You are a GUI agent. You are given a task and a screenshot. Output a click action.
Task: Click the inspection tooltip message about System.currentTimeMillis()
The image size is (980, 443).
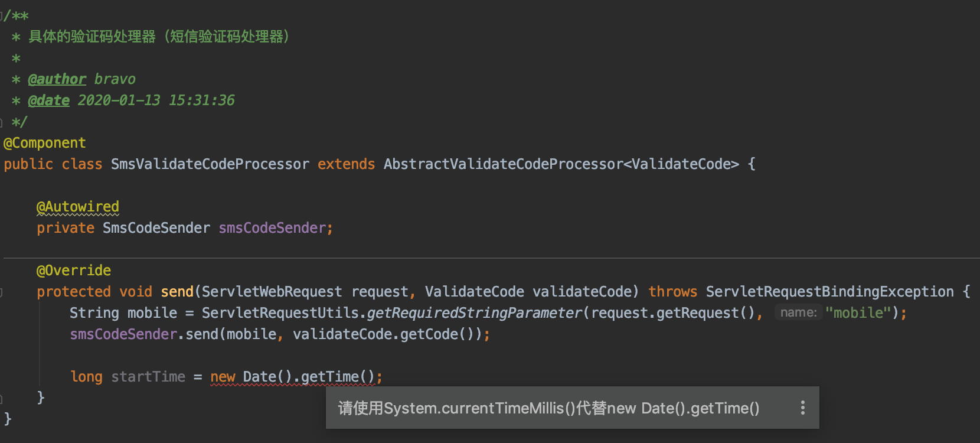point(548,408)
